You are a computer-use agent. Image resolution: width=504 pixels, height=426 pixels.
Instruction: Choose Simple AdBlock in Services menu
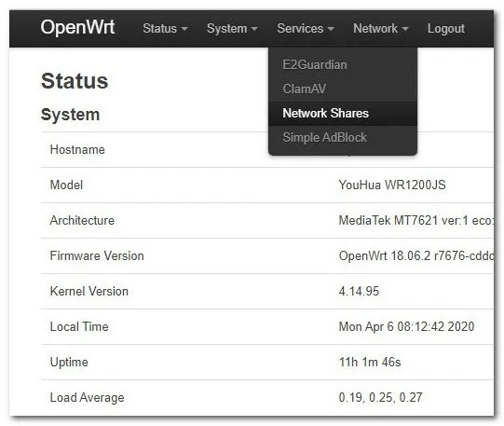[x=343, y=138]
